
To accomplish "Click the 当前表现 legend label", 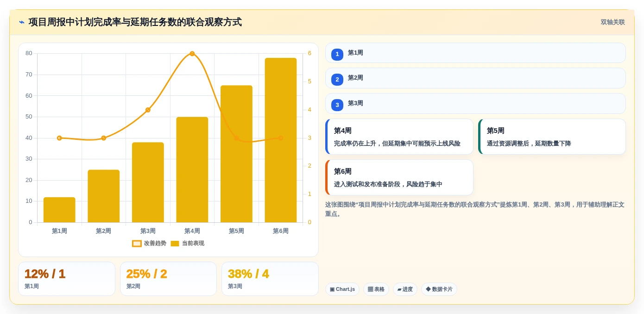I will [x=193, y=243].
